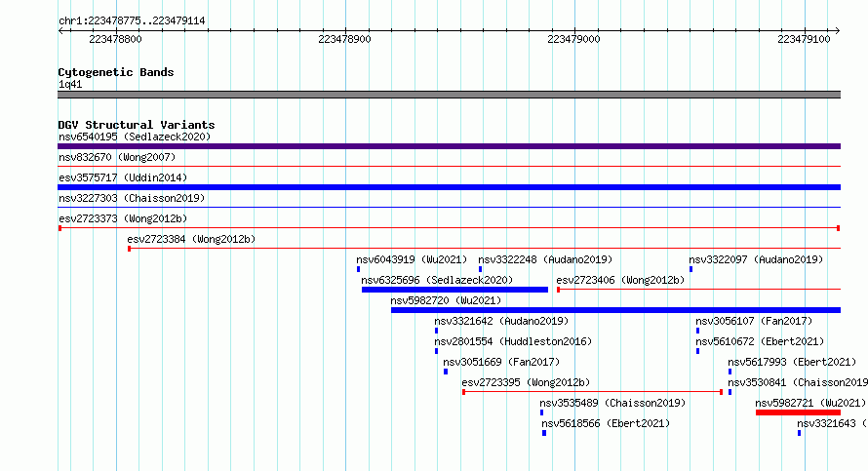Open nsv3051669 (Fan2017) variant label
Image resolution: width=868 pixels, height=471 pixels.
pyautogui.click(x=501, y=362)
